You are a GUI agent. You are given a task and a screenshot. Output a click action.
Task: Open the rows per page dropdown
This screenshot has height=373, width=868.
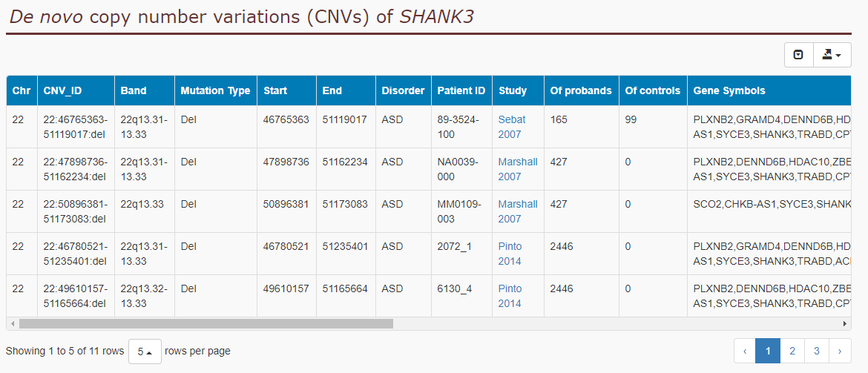(x=145, y=351)
